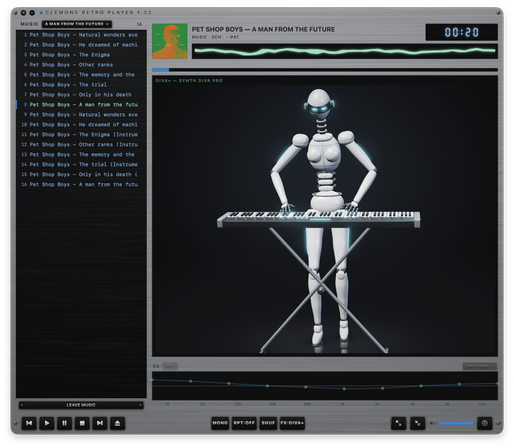The width and height of the screenshot is (514, 448).
Task: Skip to the previous track
Action: click(x=29, y=423)
